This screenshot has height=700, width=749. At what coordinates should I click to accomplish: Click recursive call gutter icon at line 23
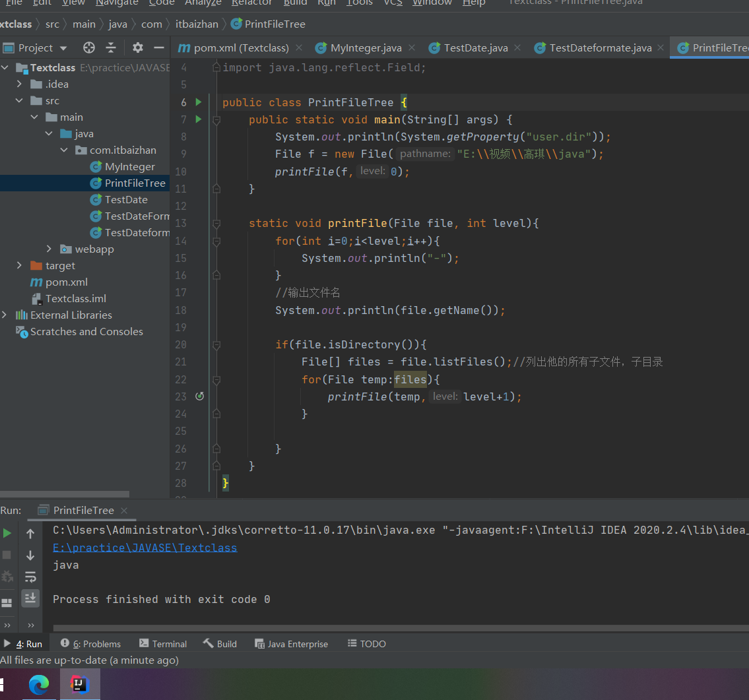(x=200, y=397)
